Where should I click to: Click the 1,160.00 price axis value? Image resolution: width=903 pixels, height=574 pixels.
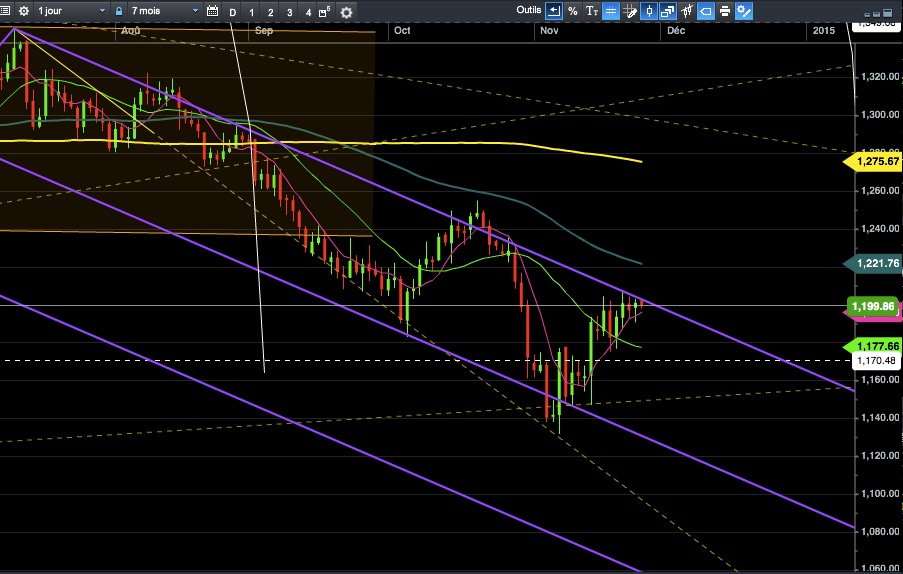[879, 380]
